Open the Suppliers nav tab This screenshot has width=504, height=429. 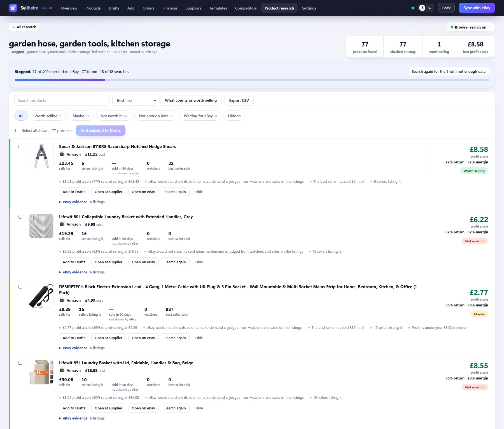click(193, 8)
